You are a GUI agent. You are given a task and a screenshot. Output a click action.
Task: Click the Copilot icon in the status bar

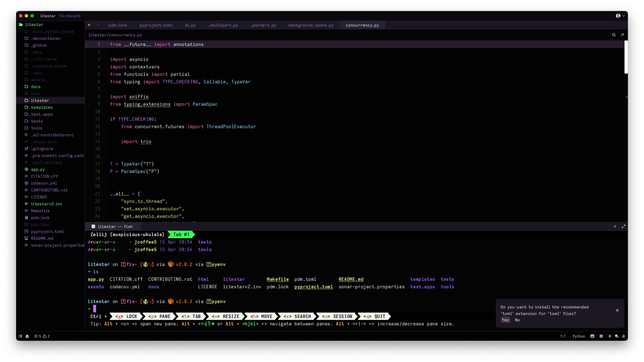point(592,336)
